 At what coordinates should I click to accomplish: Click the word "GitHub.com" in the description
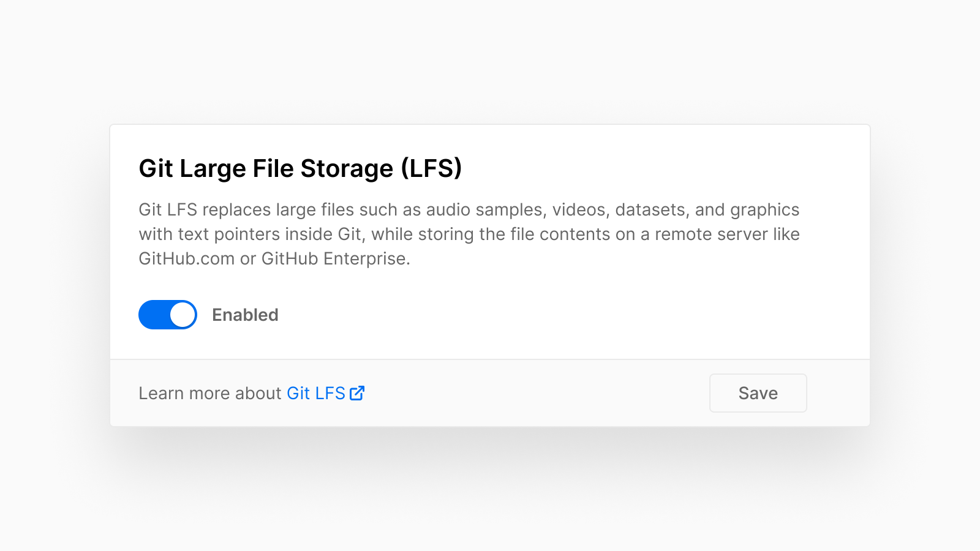(187, 259)
